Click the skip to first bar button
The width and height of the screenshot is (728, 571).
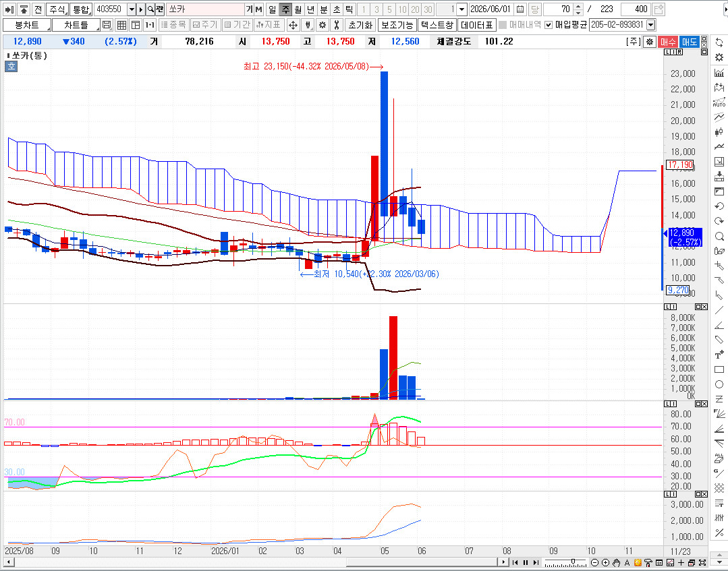[x=515, y=563]
